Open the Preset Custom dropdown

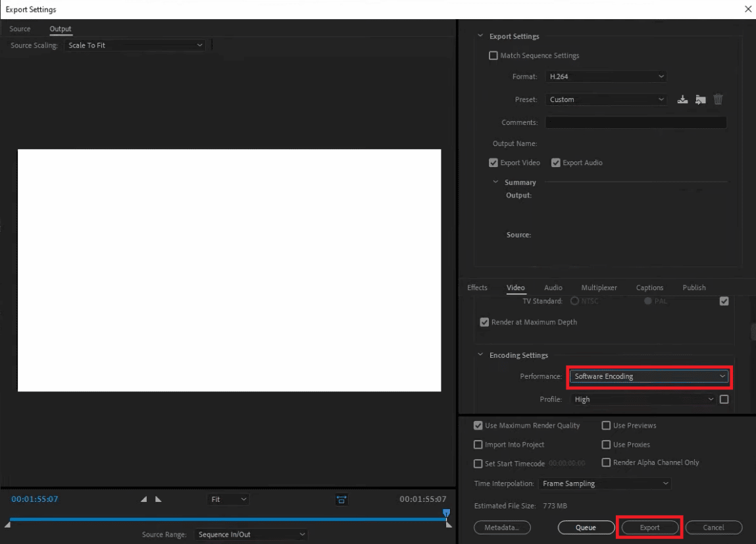[606, 100]
